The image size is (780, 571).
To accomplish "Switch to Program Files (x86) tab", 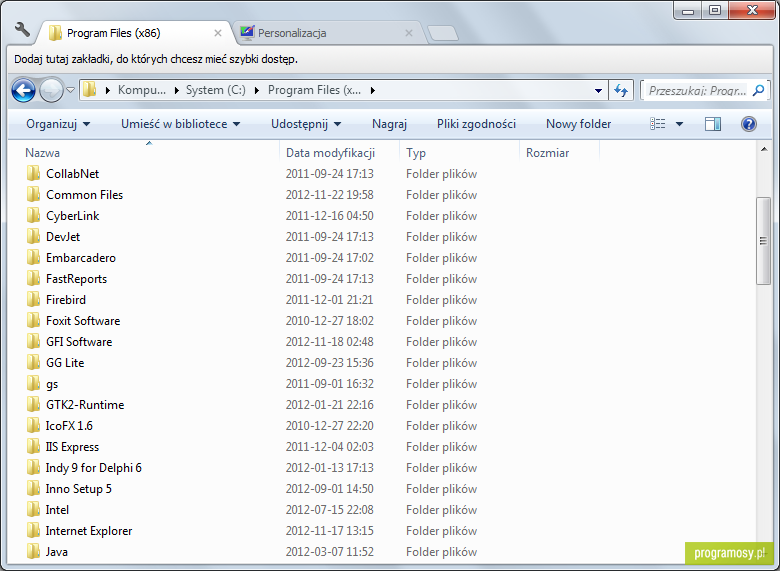I will click(134, 33).
